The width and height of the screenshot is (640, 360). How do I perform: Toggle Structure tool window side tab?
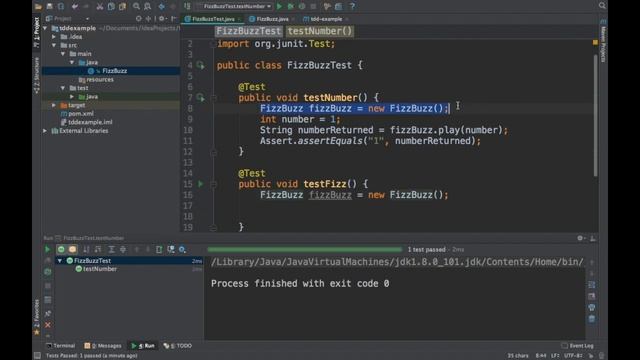36,75
